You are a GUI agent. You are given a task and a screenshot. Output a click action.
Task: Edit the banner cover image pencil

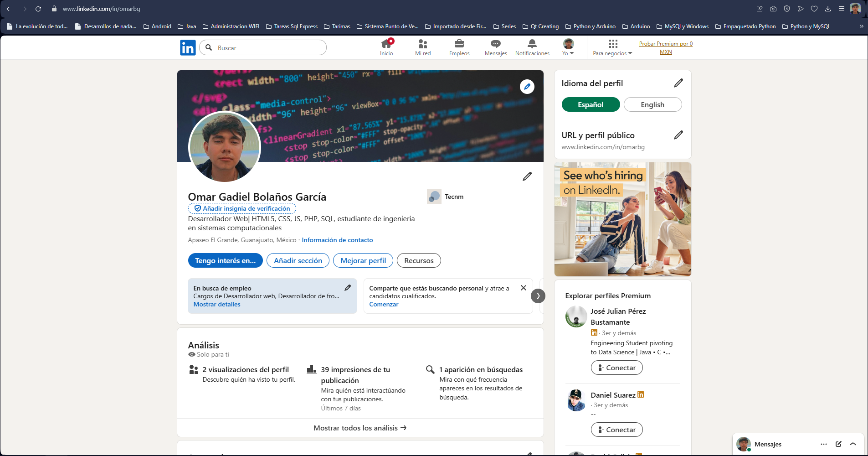527,87
